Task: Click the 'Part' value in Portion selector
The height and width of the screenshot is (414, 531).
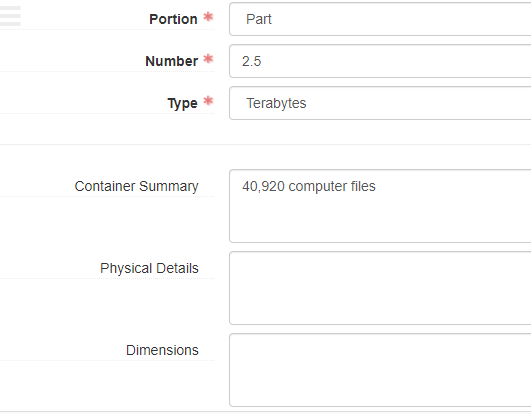Action: click(259, 19)
